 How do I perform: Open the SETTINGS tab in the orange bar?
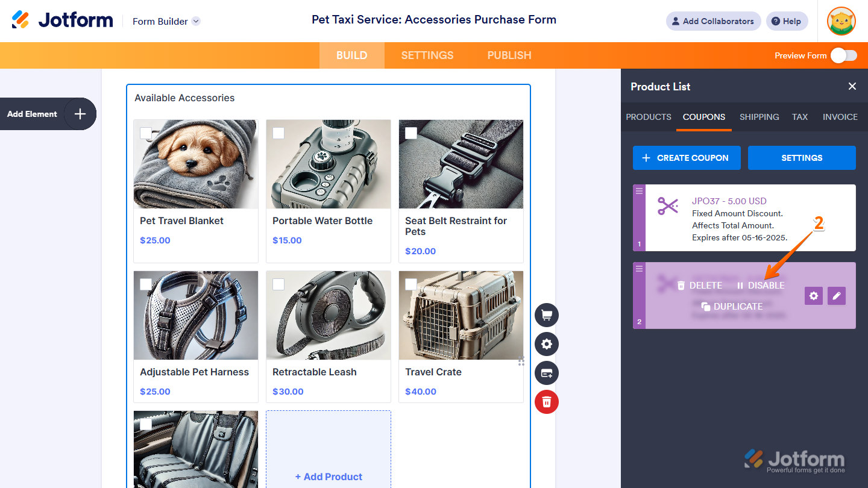[x=427, y=55]
